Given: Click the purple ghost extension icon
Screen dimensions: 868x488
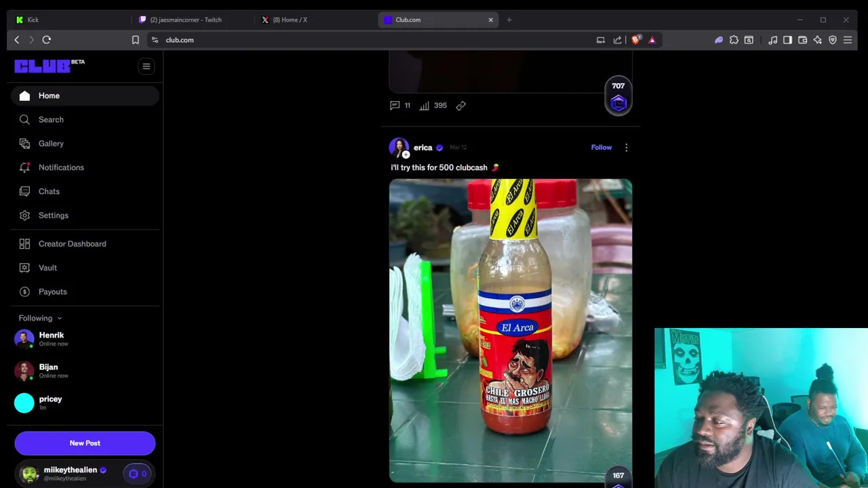Looking at the screenshot, I should click(719, 40).
